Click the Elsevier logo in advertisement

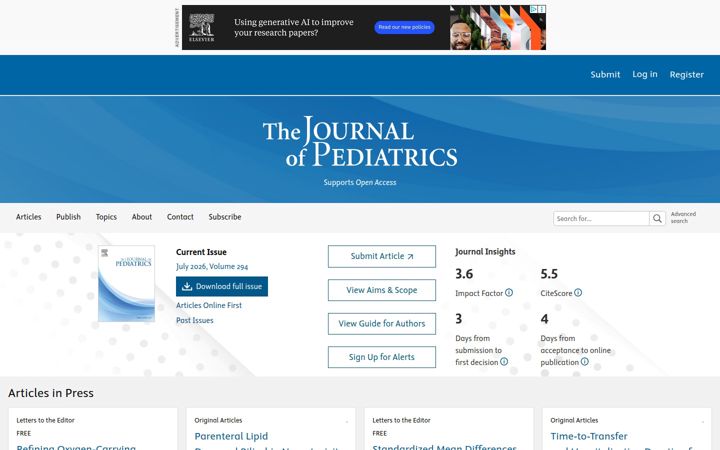tap(202, 28)
